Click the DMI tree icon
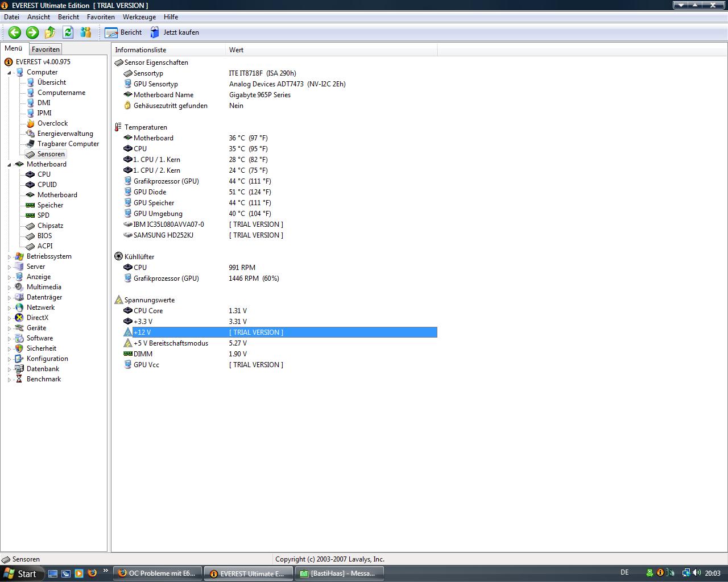 [30, 103]
